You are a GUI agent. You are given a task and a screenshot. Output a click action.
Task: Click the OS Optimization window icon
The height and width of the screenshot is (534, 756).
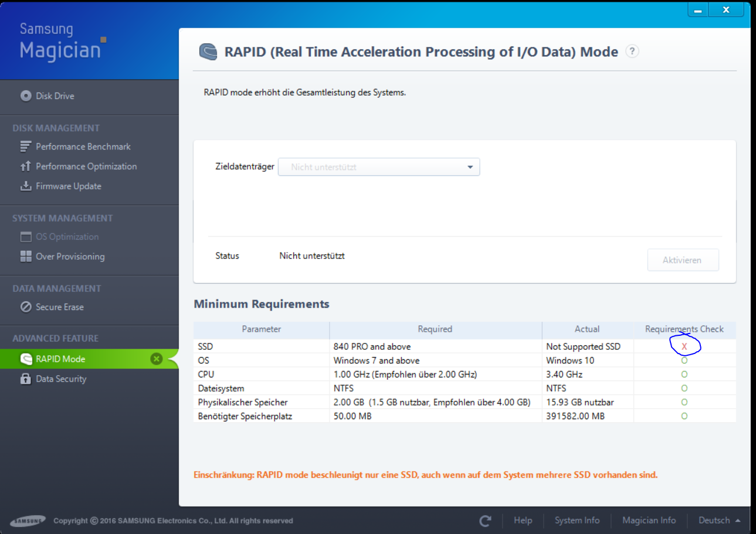(x=26, y=237)
